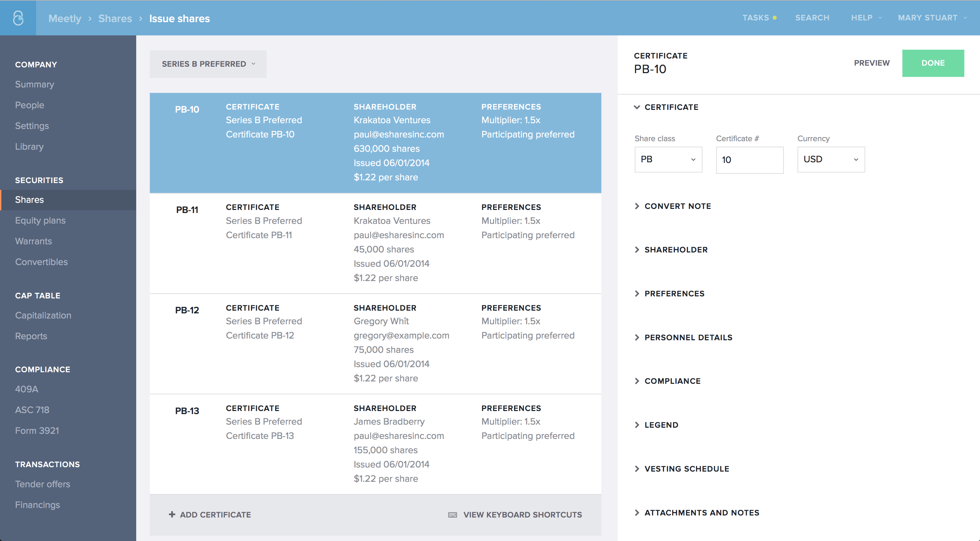Open the Currency USD dropdown
Viewport: 980px width, 541px height.
click(831, 160)
